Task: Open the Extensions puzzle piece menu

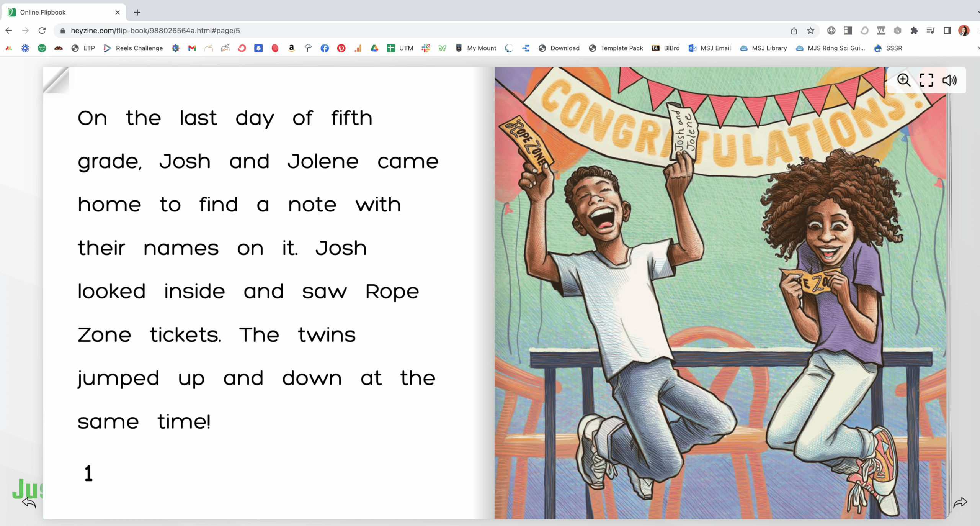Action: 914,31
